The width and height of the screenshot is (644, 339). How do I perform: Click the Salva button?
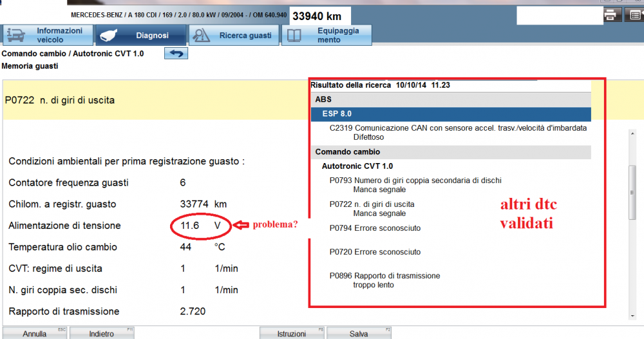tap(359, 333)
